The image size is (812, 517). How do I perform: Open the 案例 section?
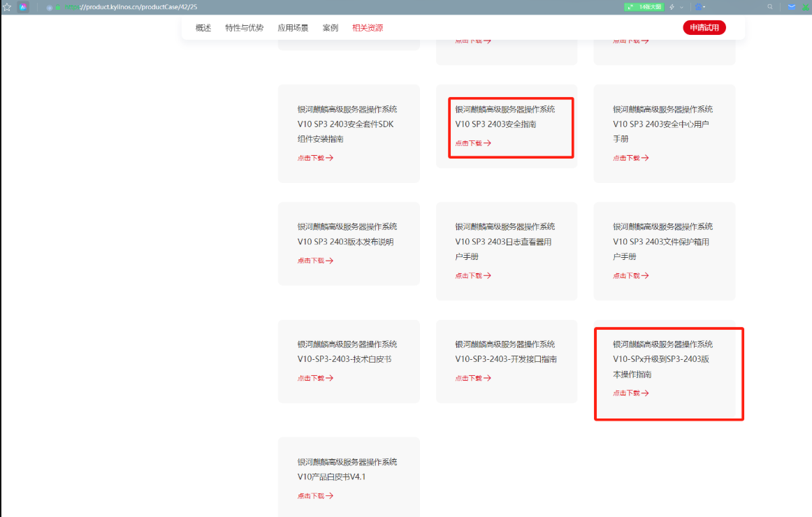point(330,28)
